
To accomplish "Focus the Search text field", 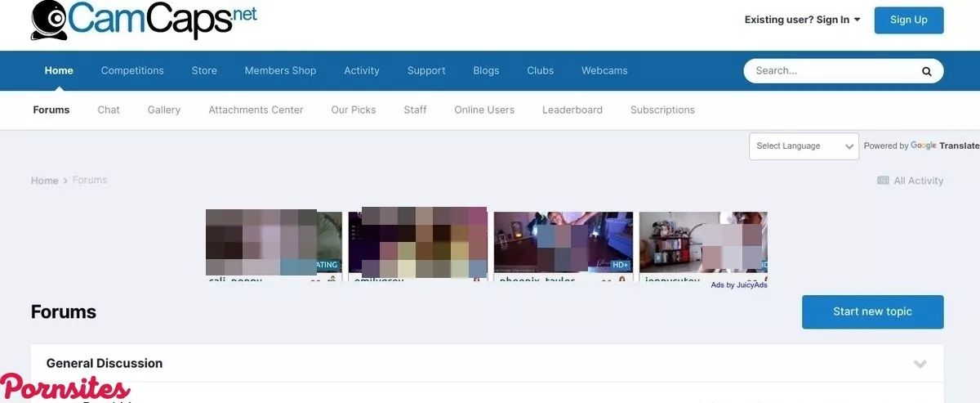I will click(x=829, y=71).
